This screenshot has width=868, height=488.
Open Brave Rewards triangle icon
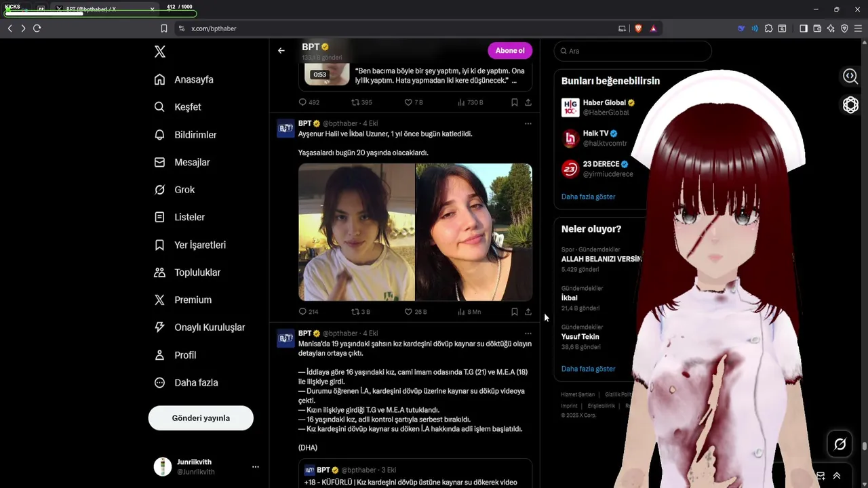653,28
